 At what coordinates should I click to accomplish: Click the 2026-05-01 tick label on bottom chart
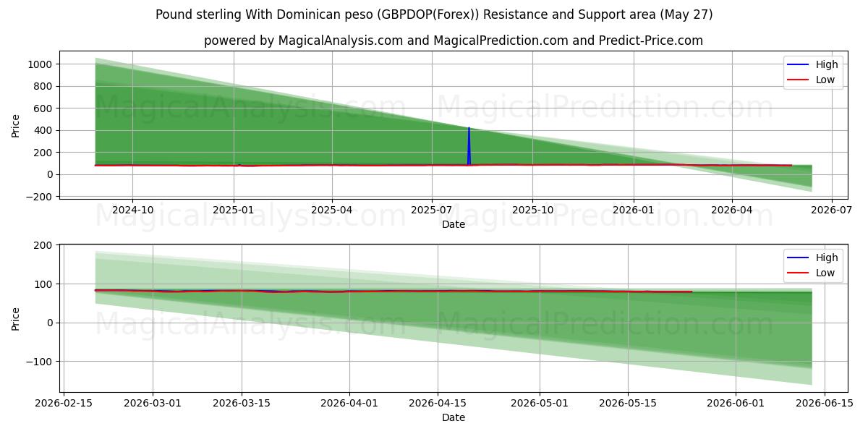tap(540, 403)
